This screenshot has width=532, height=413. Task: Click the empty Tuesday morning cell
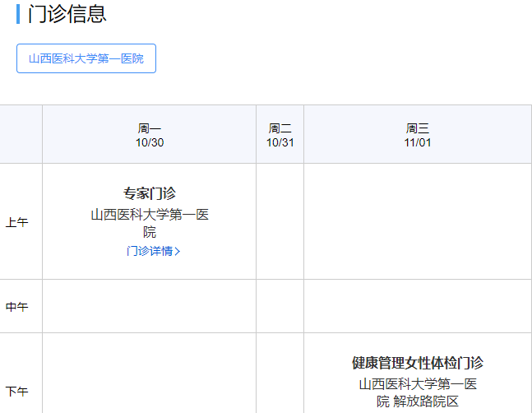(280, 222)
